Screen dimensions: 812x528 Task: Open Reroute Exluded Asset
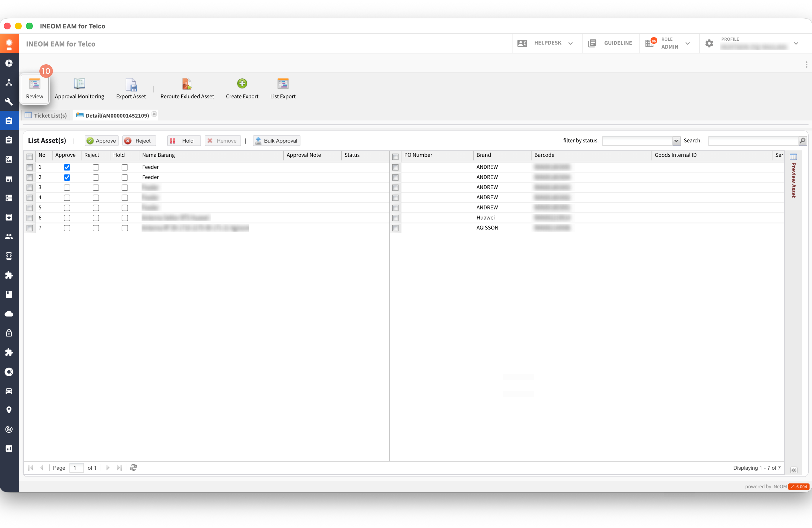click(x=187, y=88)
